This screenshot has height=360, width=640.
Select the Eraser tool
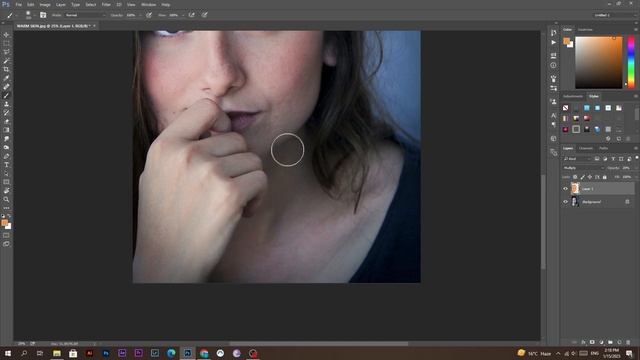click(x=6, y=121)
